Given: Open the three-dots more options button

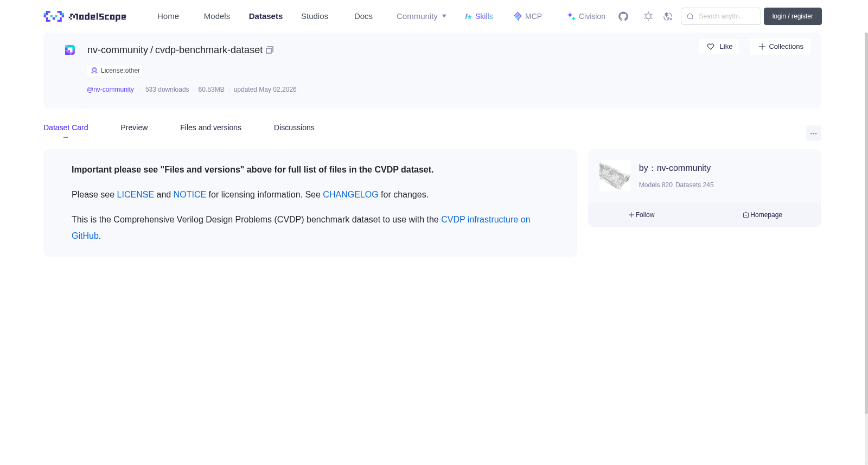Looking at the screenshot, I should point(814,133).
